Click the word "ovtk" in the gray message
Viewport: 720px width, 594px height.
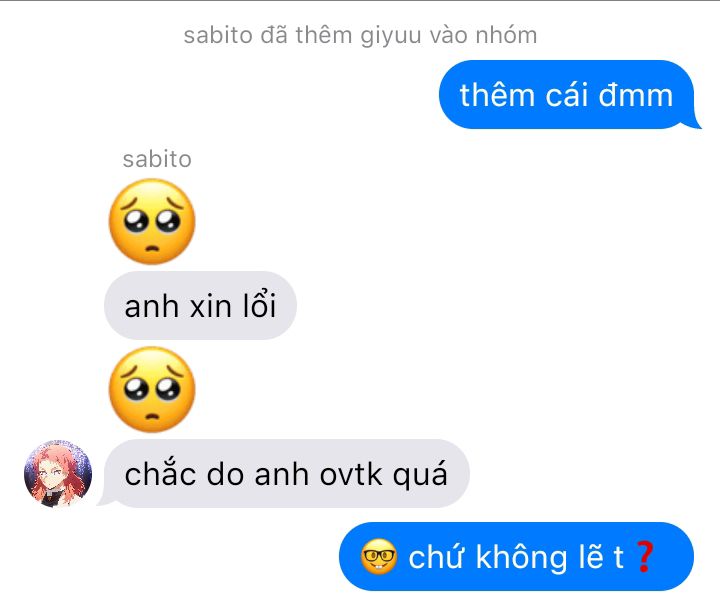pyautogui.click(x=351, y=474)
